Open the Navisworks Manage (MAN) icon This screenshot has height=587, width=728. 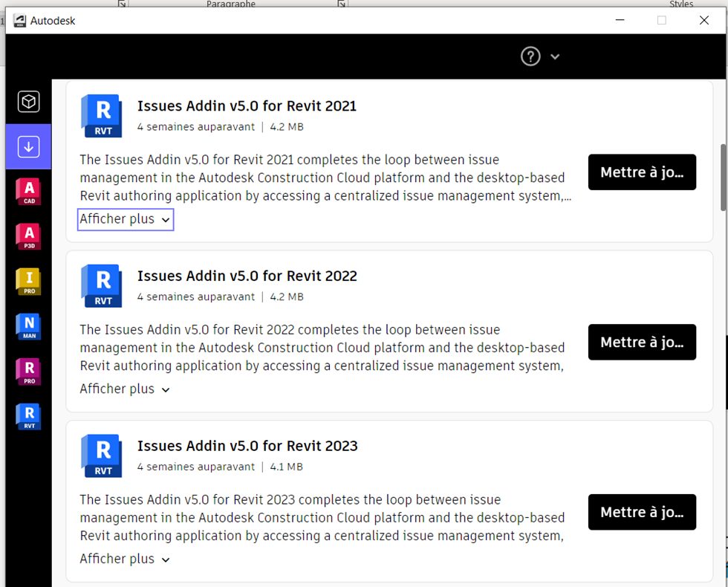(x=29, y=326)
